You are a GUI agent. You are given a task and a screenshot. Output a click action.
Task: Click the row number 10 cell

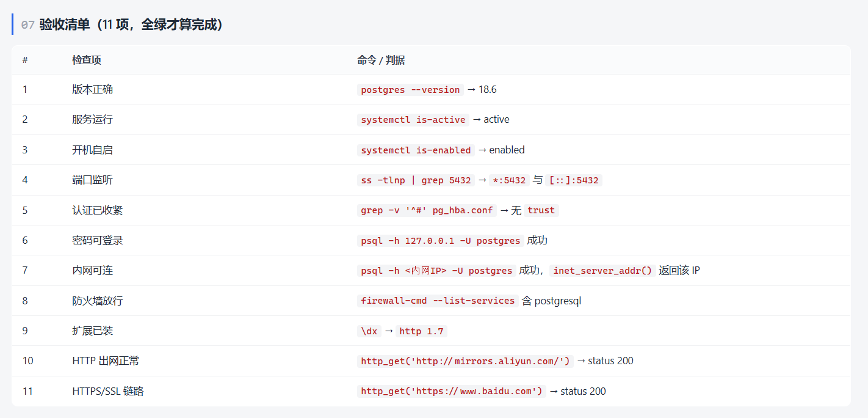tap(28, 361)
